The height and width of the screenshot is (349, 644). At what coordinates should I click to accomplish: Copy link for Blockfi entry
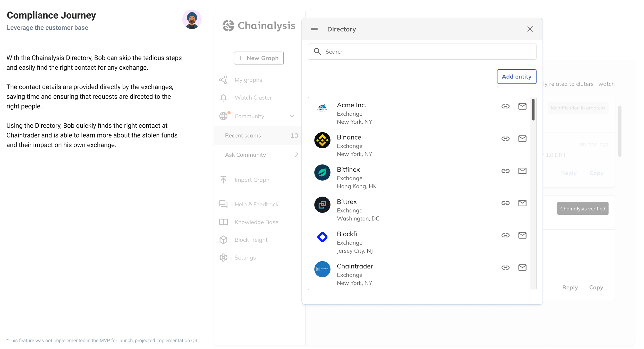click(x=505, y=235)
